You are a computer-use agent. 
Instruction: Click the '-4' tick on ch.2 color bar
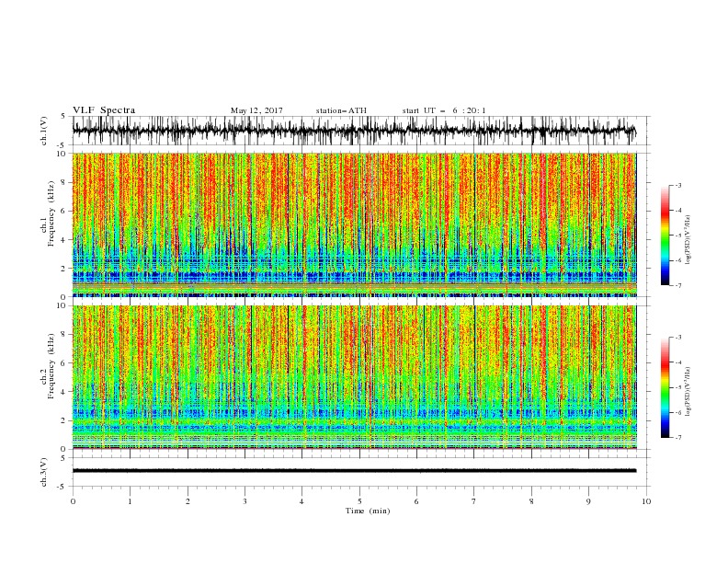677,362
